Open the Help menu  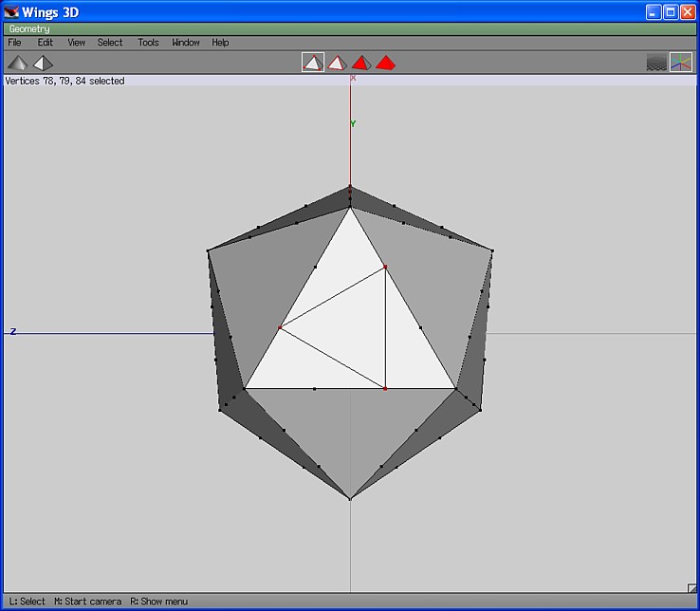tap(220, 43)
